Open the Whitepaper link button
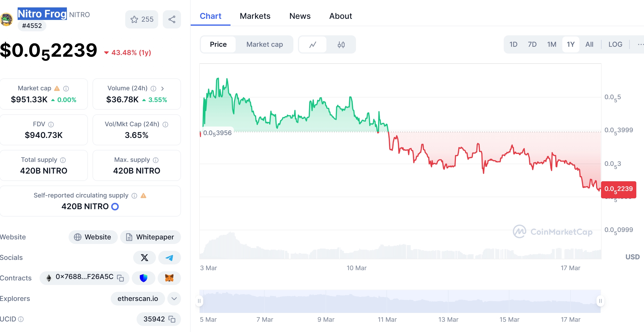Viewport: 644px width, 332px height. tap(150, 237)
